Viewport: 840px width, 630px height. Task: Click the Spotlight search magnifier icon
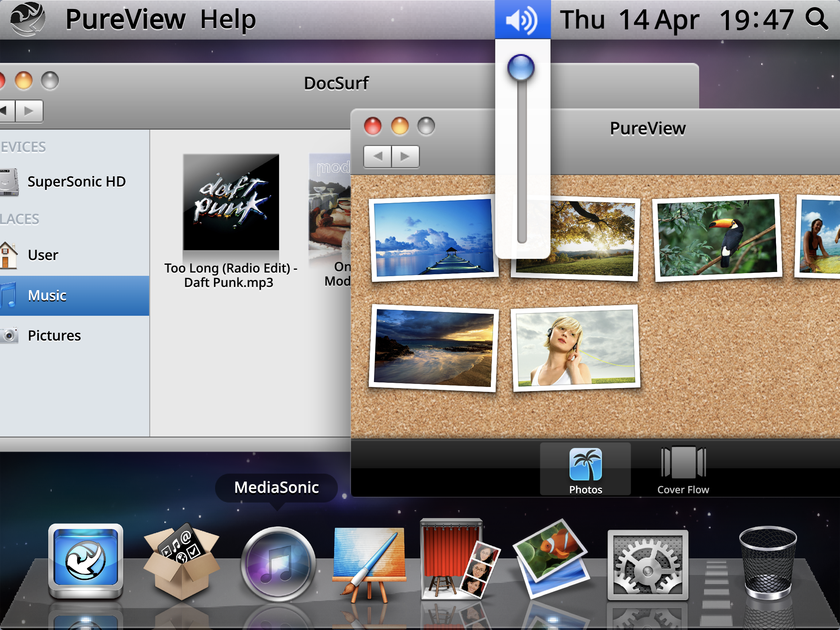tap(816, 19)
